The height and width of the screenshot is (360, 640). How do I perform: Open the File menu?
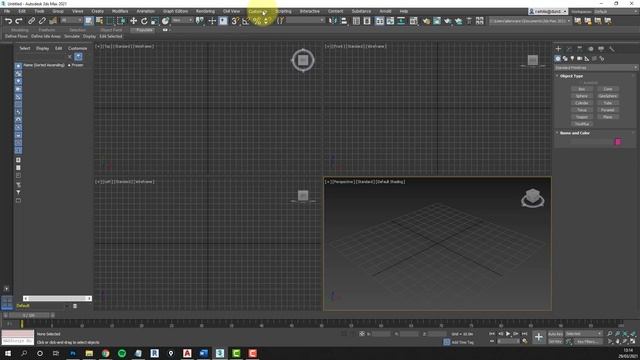coord(7,11)
